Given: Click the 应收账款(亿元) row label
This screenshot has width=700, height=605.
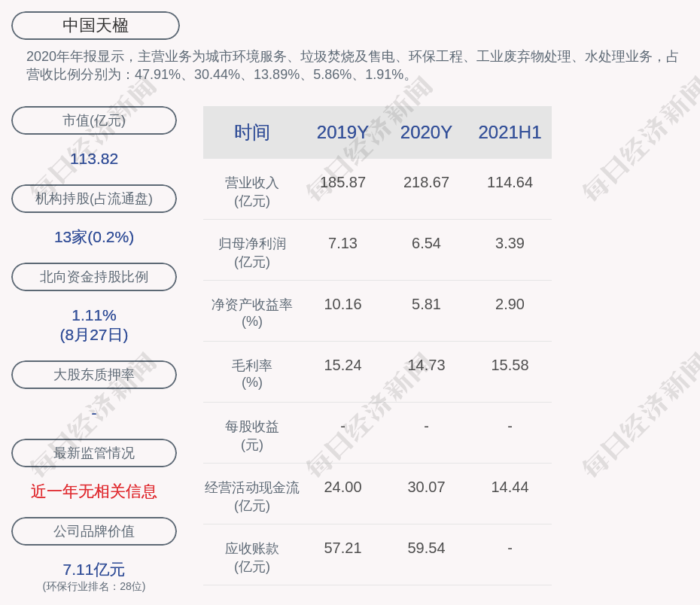Looking at the screenshot, I should pos(252,558).
